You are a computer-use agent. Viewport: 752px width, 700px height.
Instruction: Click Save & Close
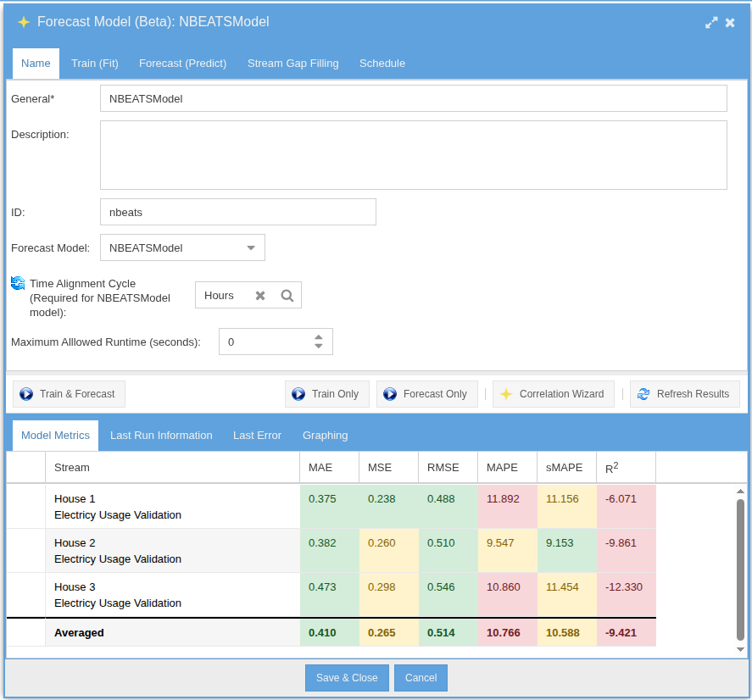point(347,678)
